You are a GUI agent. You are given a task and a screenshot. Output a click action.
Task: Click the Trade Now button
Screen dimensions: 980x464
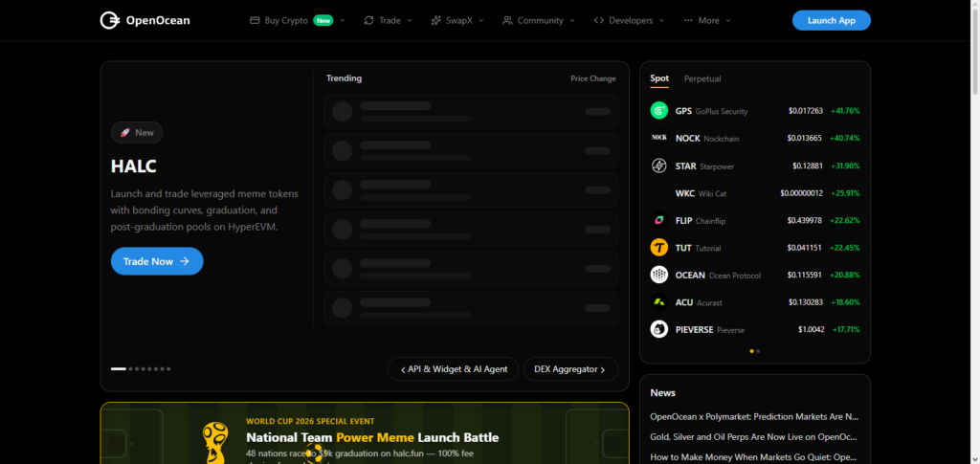point(157,261)
